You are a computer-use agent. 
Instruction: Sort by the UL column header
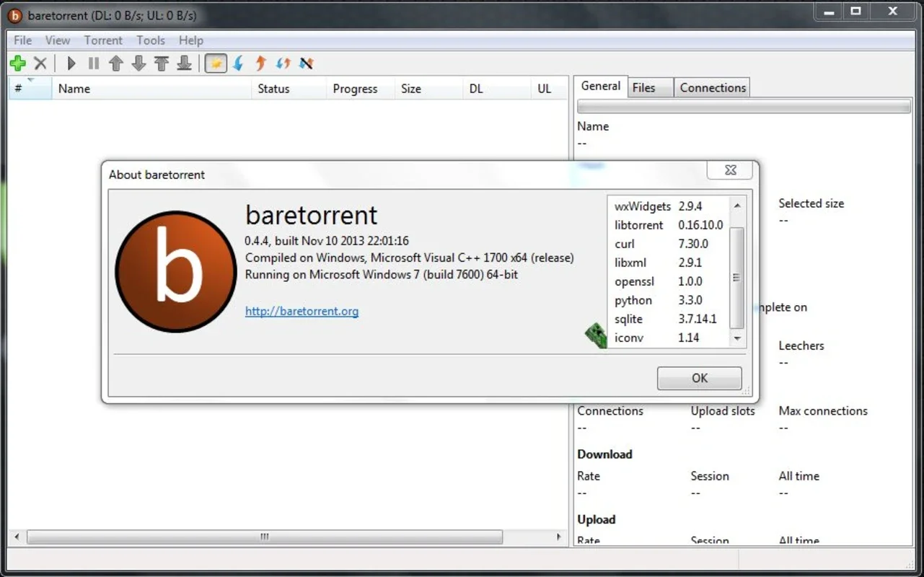point(549,89)
